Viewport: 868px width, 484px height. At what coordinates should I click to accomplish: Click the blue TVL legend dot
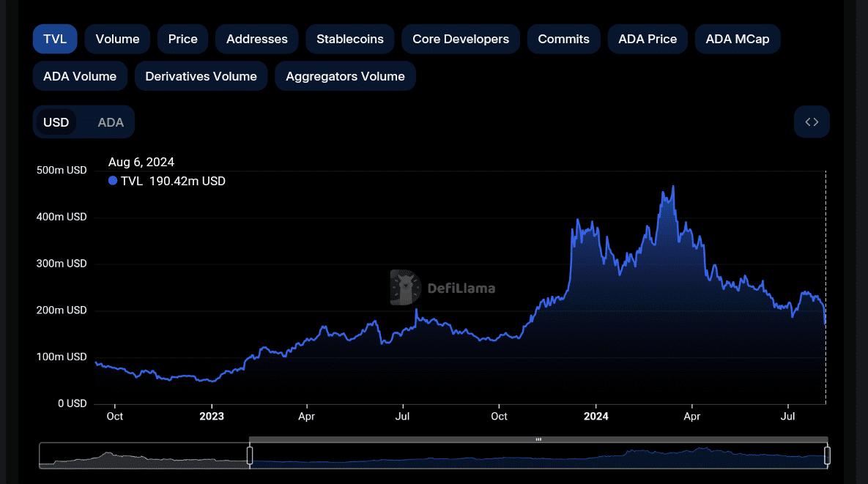(x=112, y=181)
